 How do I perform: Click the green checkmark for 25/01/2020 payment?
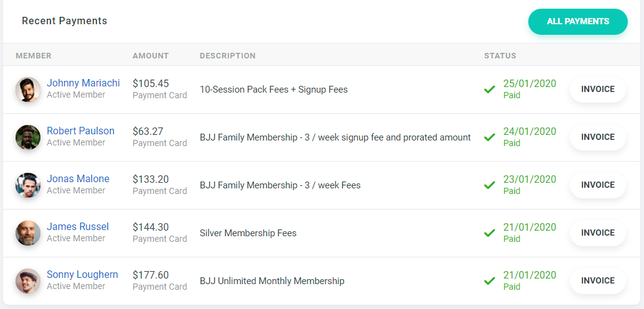(490, 90)
